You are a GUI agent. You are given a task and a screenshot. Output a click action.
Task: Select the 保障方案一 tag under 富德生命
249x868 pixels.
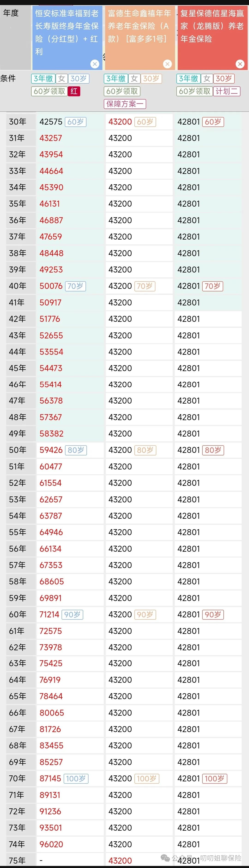click(x=125, y=104)
